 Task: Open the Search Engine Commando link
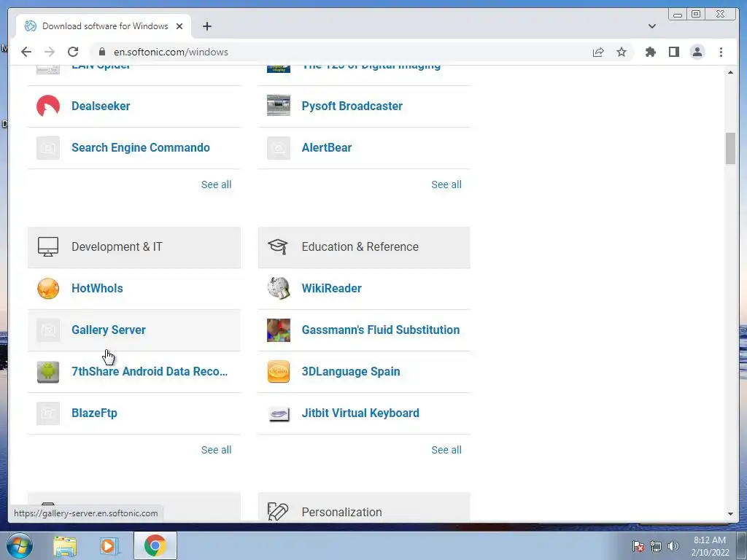pos(141,147)
